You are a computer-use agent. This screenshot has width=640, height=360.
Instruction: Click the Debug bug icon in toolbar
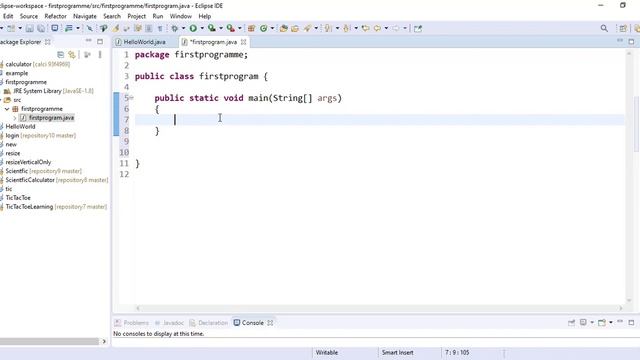click(x=174, y=28)
